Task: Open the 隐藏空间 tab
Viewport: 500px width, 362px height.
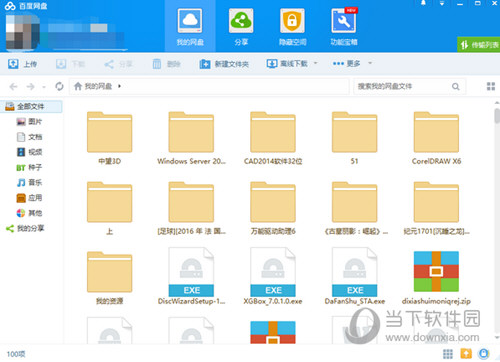Action: coord(292,26)
